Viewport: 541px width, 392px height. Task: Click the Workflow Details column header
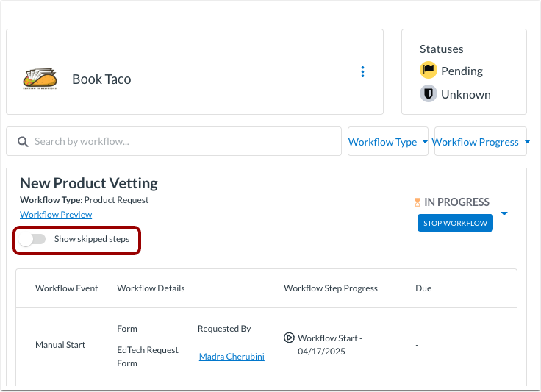pyautogui.click(x=151, y=288)
